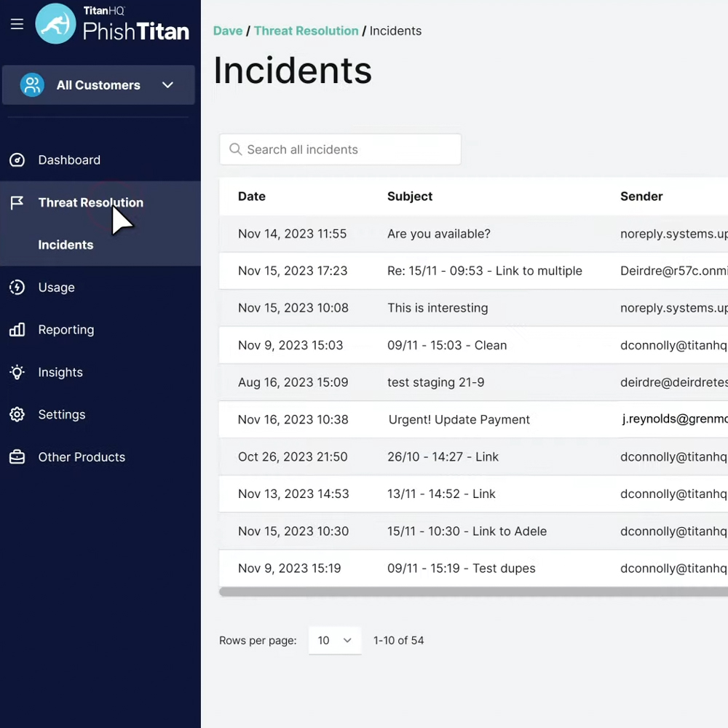The image size is (728, 728).
Task: Open the hamburger navigation menu
Action: 17,23
